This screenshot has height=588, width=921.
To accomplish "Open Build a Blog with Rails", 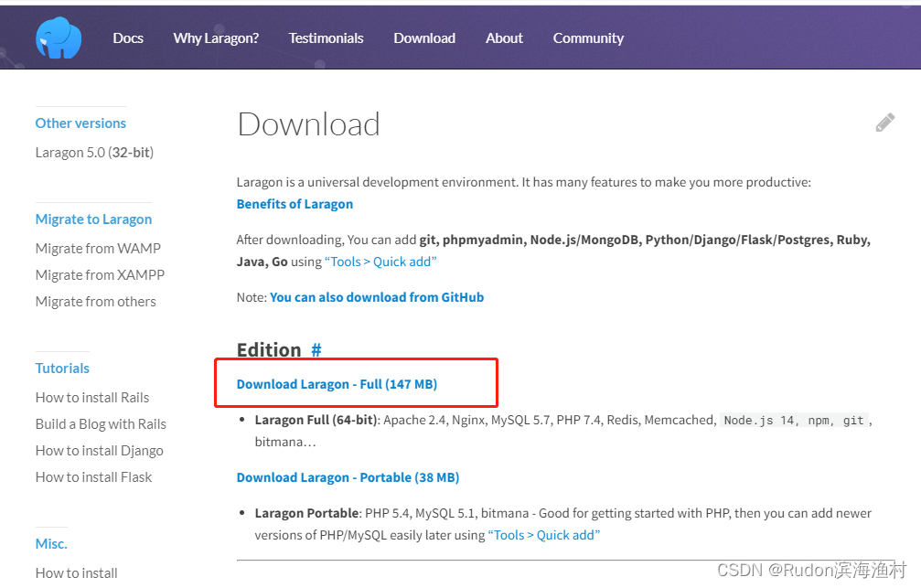I will [101, 424].
